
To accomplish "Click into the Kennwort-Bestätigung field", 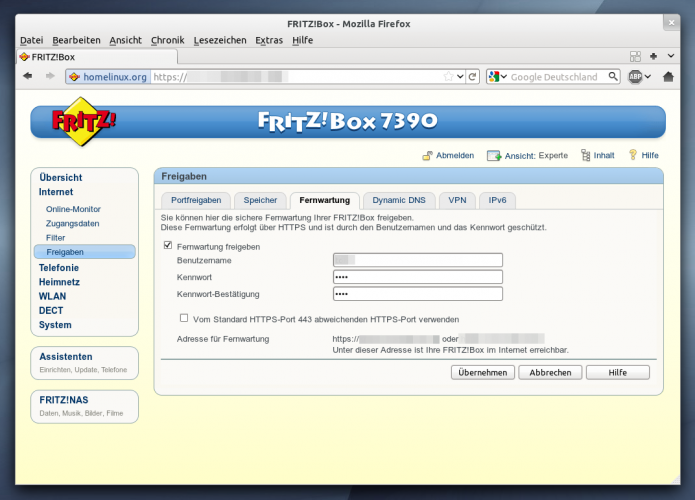I will 418,293.
